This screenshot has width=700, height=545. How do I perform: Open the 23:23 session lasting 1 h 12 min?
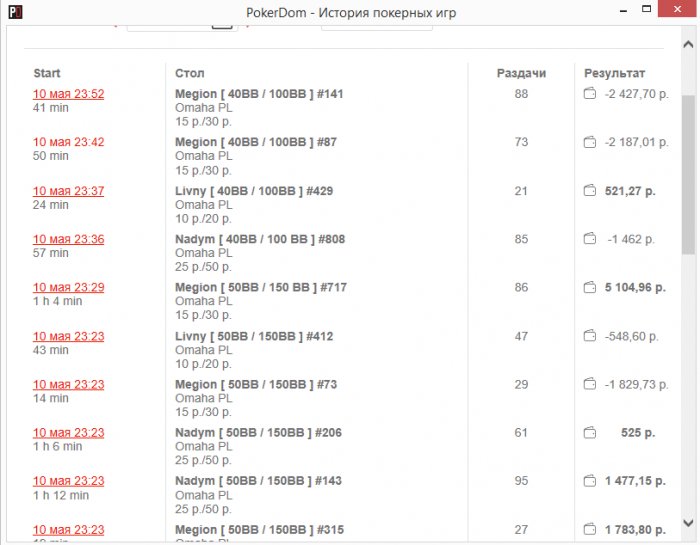click(x=68, y=481)
